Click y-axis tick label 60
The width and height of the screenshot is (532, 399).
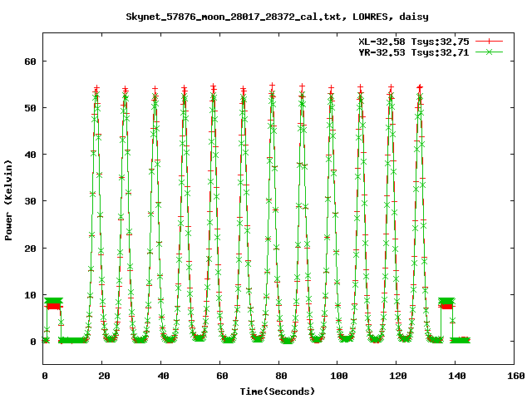click(30, 62)
